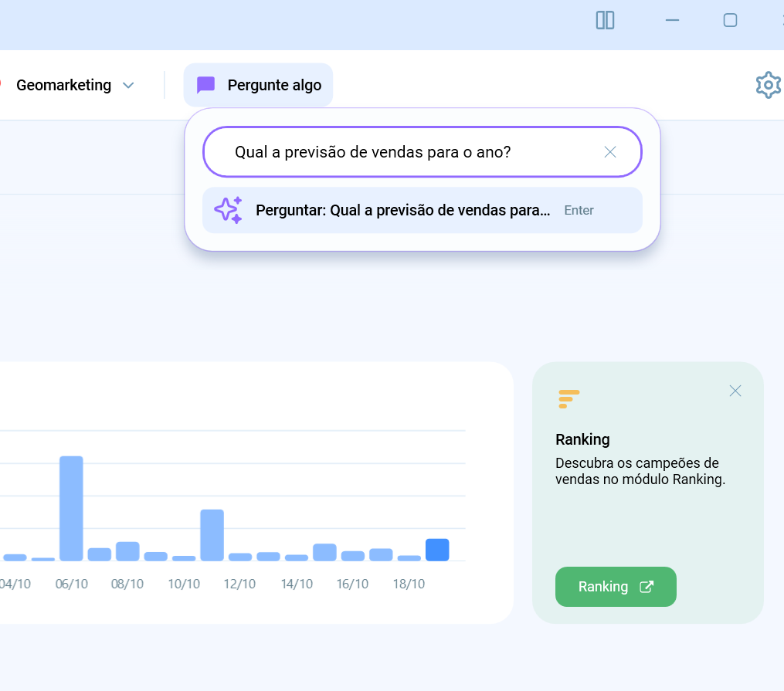Dismiss the Ranking card

pos(735,391)
